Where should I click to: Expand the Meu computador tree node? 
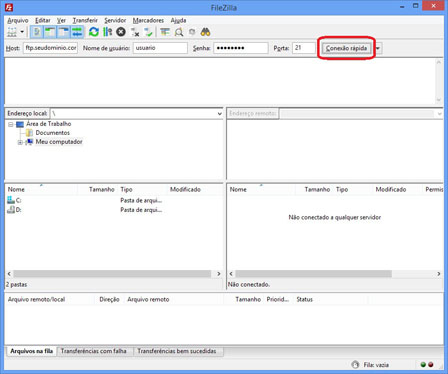20,142
